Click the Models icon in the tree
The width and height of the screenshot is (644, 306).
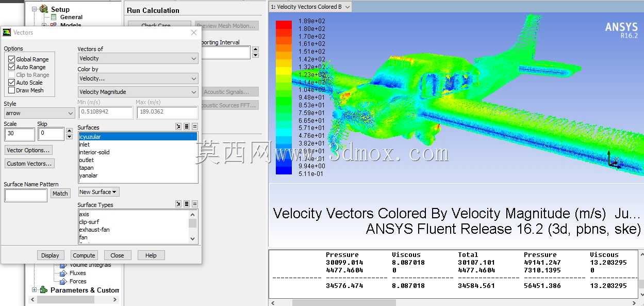[54, 25]
